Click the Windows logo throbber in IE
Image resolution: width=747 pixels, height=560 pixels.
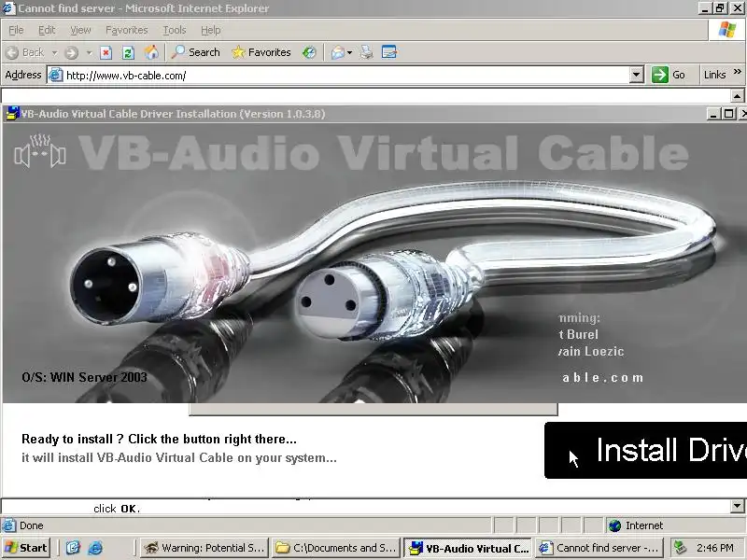tap(727, 30)
